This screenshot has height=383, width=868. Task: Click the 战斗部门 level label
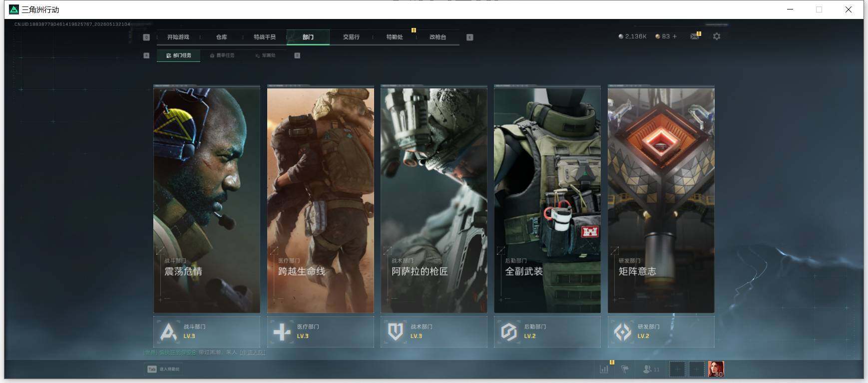189,336
